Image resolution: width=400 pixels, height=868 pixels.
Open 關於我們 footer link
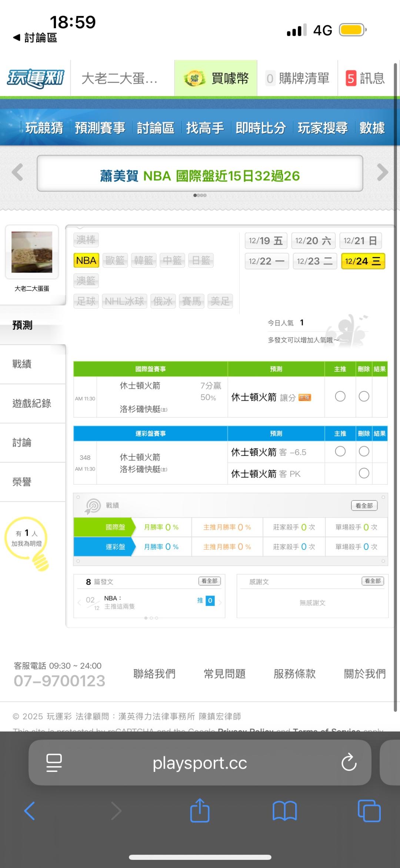(365, 673)
